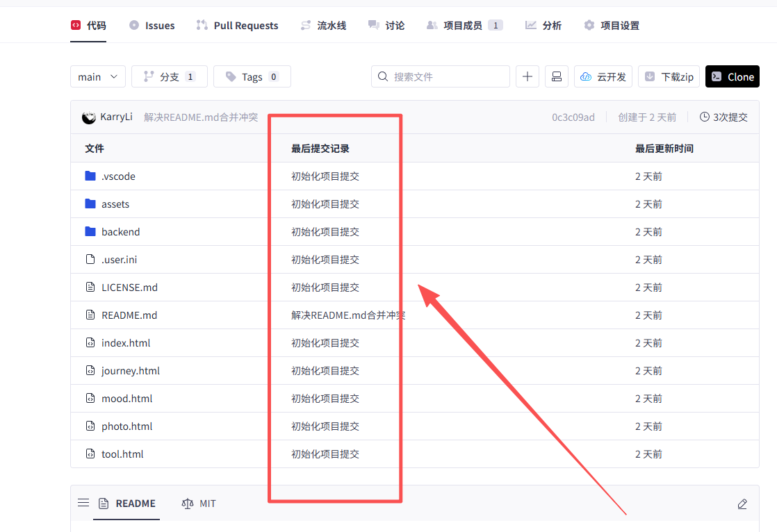Viewport: 777px width, 532px height.
Task: Toggle the README outline menu icon
Action: click(x=83, y=503)
